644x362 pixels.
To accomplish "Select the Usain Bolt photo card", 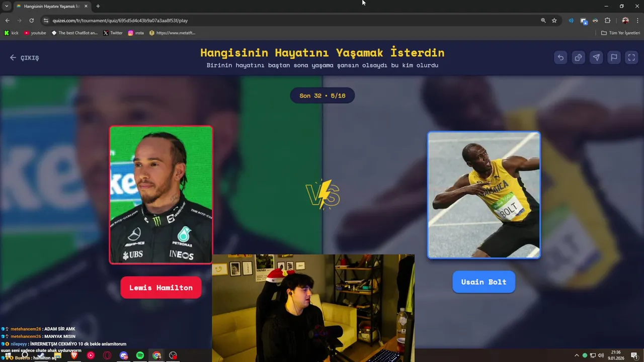I will (x=484, y=195).
